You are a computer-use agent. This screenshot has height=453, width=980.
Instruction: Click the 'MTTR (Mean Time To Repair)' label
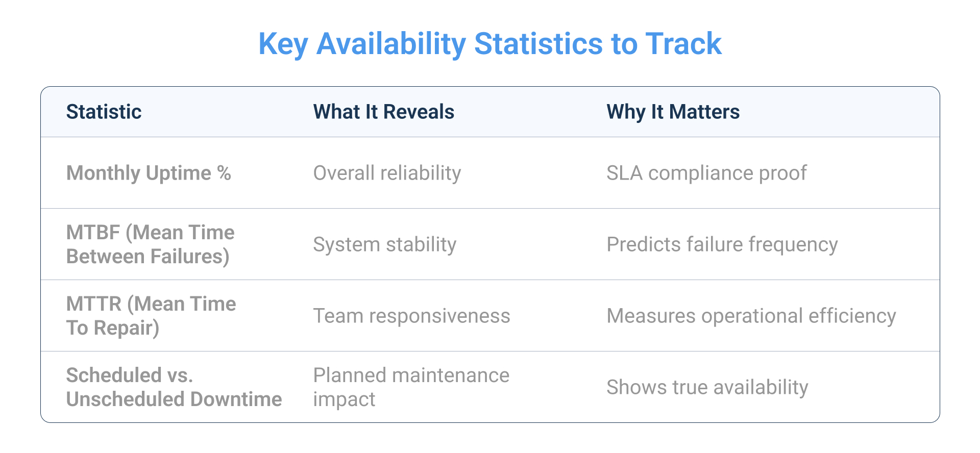point(151,316)
